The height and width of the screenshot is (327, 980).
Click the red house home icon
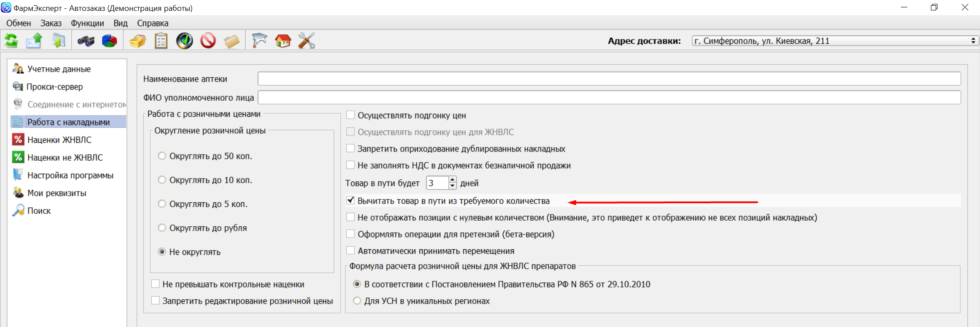pyautogui.click(x=283, y=41)
